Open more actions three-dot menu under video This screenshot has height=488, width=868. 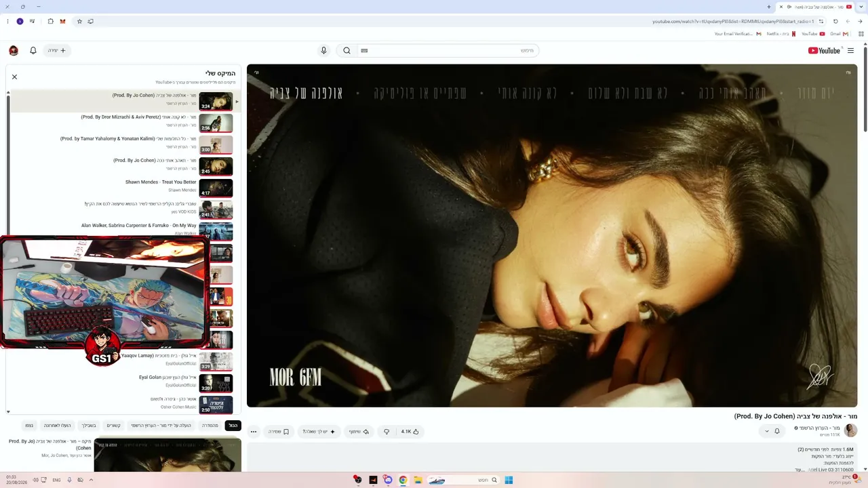pos(254,431)
